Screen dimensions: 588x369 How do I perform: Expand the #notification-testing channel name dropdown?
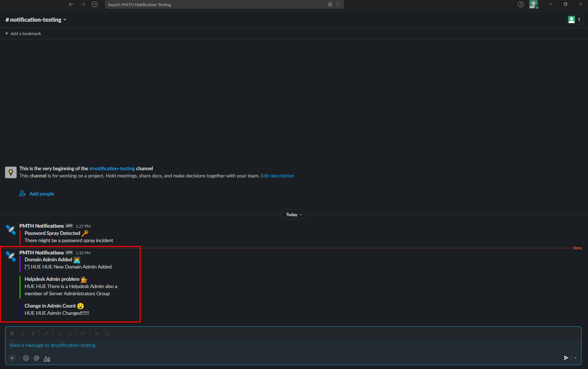36,20
